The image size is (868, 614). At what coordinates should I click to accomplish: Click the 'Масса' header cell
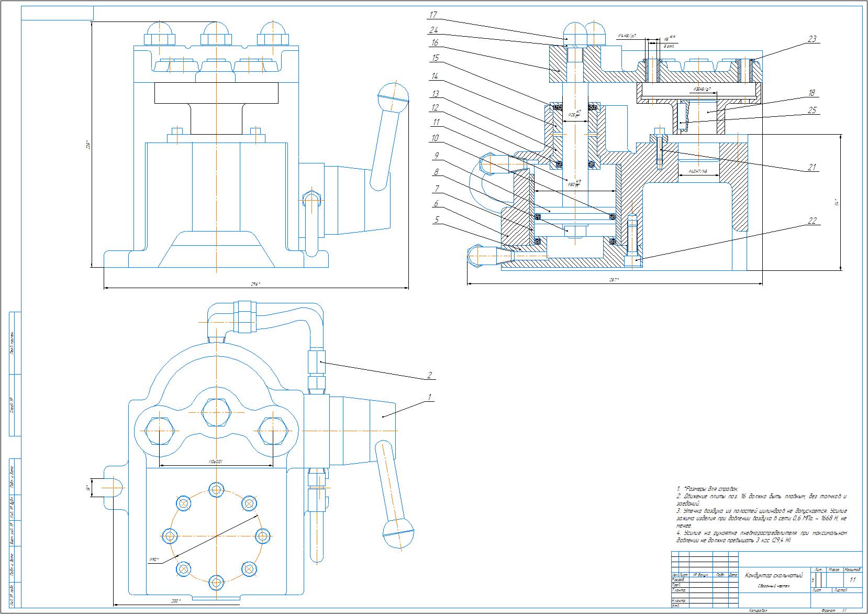pyautogui.click(x=834, y=569)
